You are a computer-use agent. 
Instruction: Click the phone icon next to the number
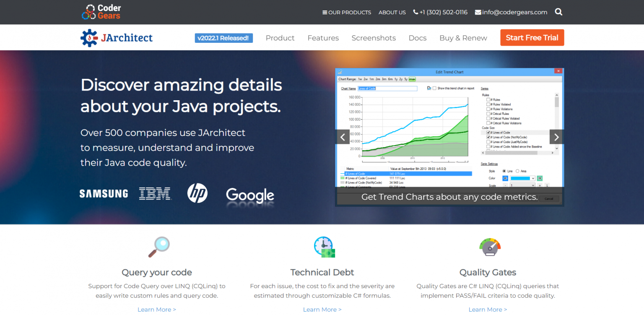click(x=415, y=12)
